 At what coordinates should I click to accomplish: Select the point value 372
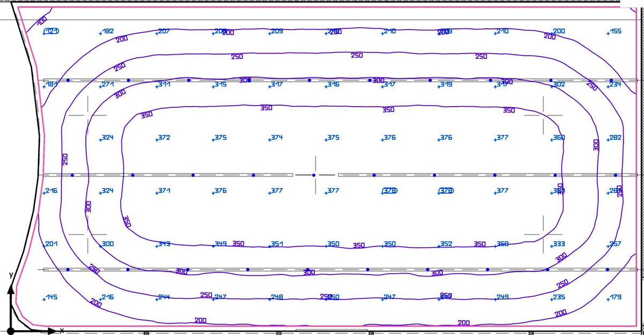point(164,138)
